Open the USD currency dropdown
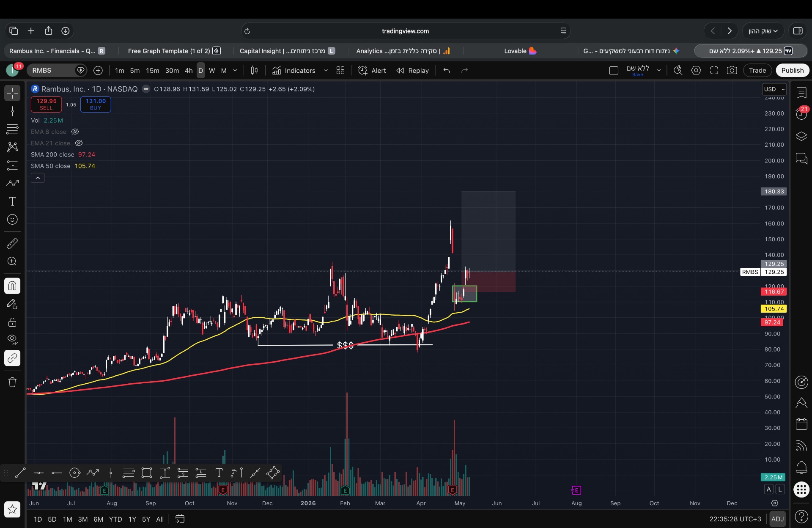The image size is (812, 528). pos(774,89)
